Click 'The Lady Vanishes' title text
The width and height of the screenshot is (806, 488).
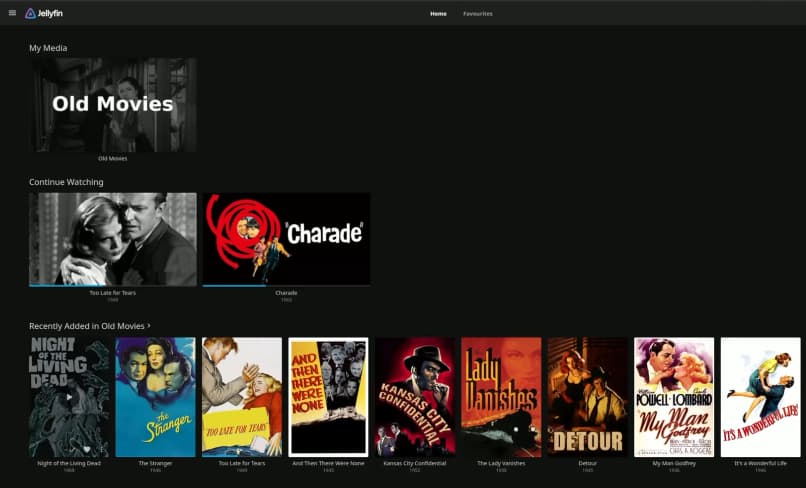tap(501, 463)
